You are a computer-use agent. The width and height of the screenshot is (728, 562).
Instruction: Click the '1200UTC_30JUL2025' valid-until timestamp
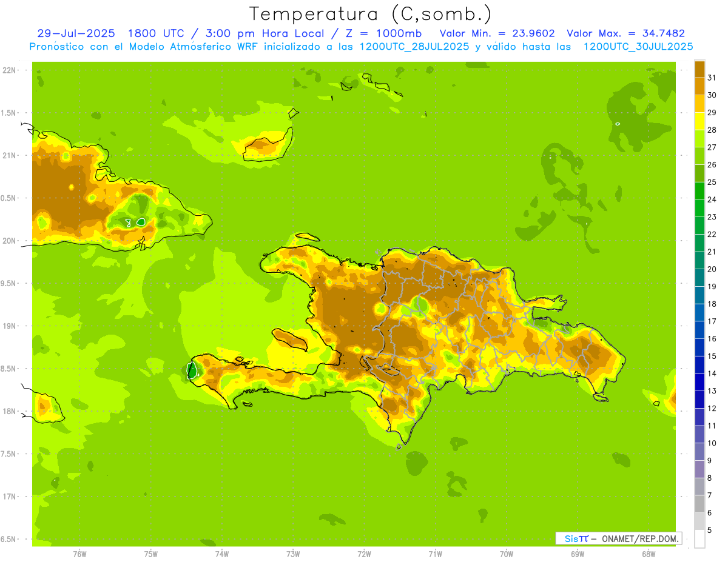[x=638, y=46]
